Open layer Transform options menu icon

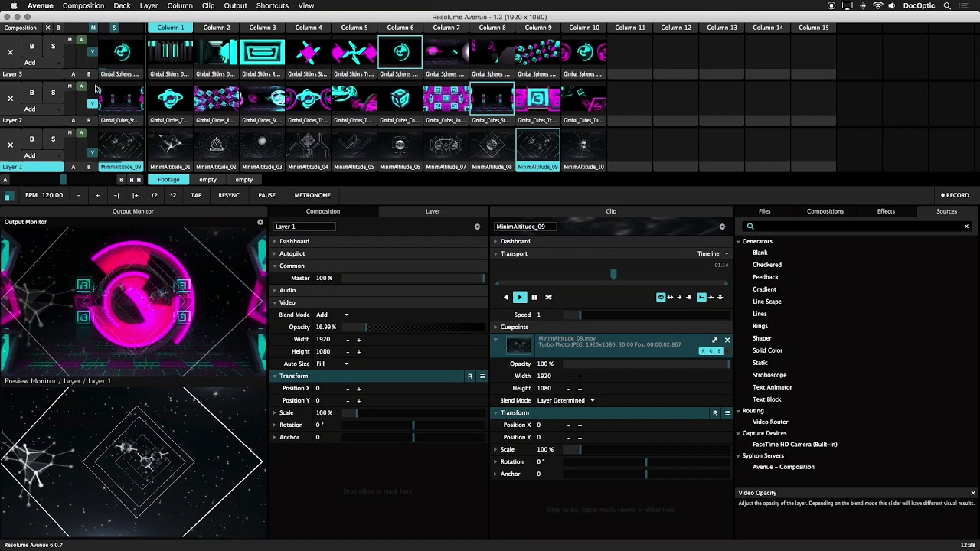(x=482, y=377)
